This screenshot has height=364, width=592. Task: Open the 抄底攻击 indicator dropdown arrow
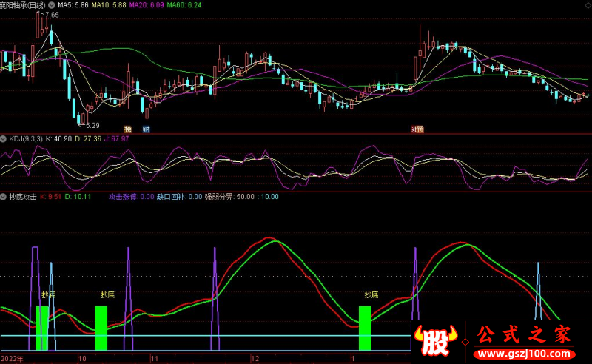[x=4, y=197]
